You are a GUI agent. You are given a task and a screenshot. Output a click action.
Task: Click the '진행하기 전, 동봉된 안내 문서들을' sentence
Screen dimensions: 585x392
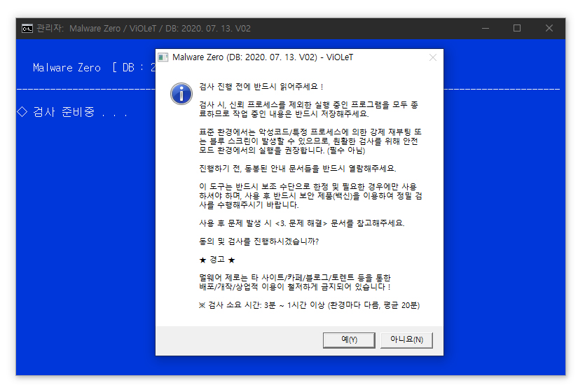(297, 169)
